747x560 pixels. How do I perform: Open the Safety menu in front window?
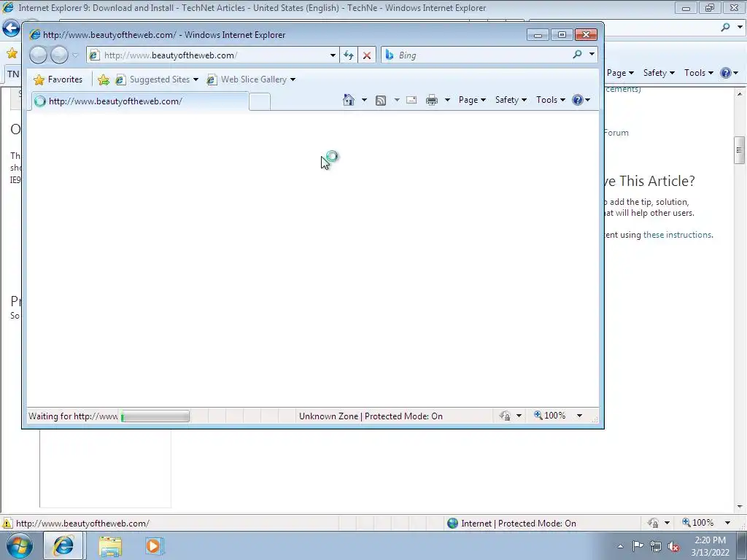(x=511, y=100)
